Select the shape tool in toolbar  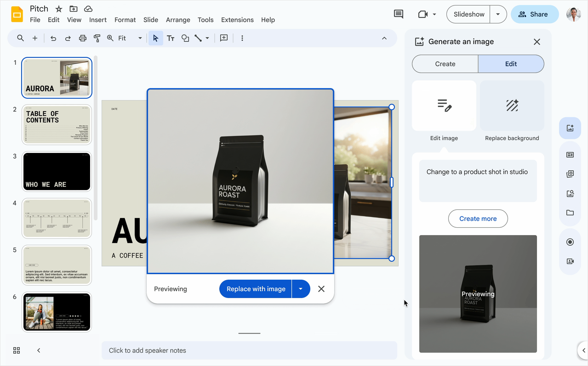coord(185,38)
